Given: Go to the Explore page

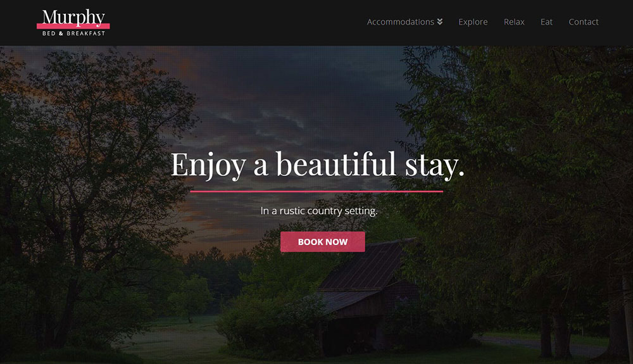Looking at the screenshot, I should click(x=473, y=22).
